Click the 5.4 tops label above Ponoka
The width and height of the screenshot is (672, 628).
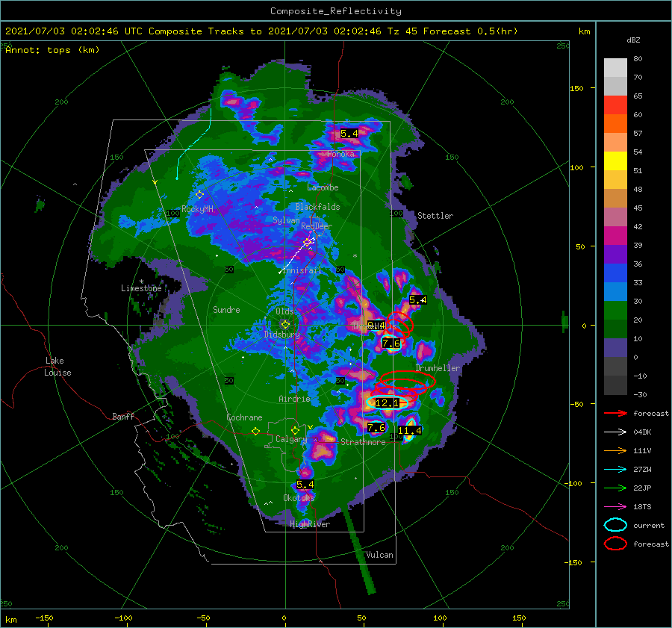click(349, 134)
